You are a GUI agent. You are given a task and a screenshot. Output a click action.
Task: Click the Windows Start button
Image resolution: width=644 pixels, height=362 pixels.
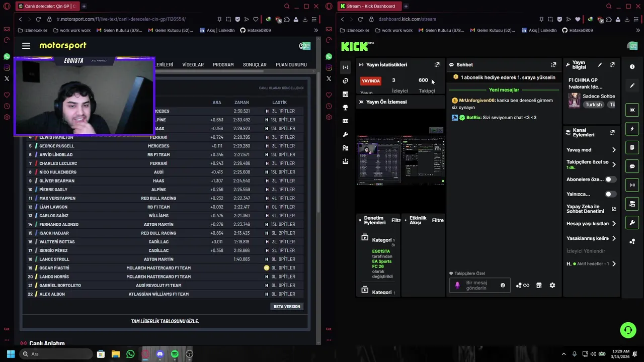pyautogui.click(x=11, y=354)
